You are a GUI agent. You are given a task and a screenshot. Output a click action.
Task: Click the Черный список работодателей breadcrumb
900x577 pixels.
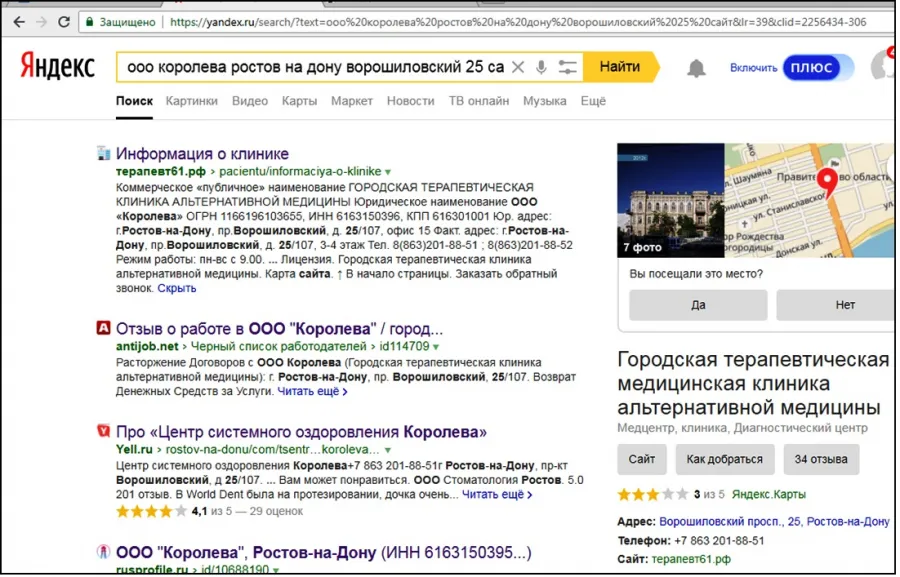click(x=278, y=346)
